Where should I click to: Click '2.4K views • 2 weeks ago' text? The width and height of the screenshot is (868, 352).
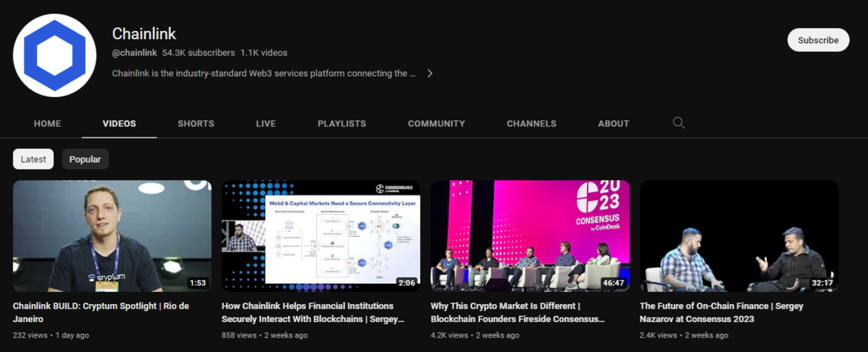684,335
